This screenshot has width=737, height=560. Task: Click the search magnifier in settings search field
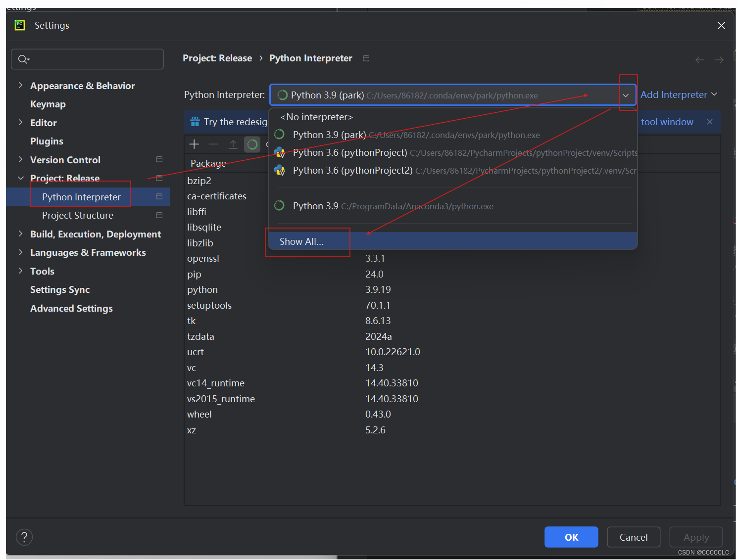point(23,59)
